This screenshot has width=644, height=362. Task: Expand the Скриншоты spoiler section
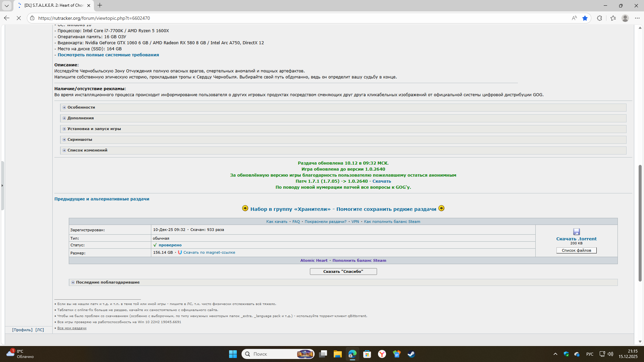tap(79, 139)
